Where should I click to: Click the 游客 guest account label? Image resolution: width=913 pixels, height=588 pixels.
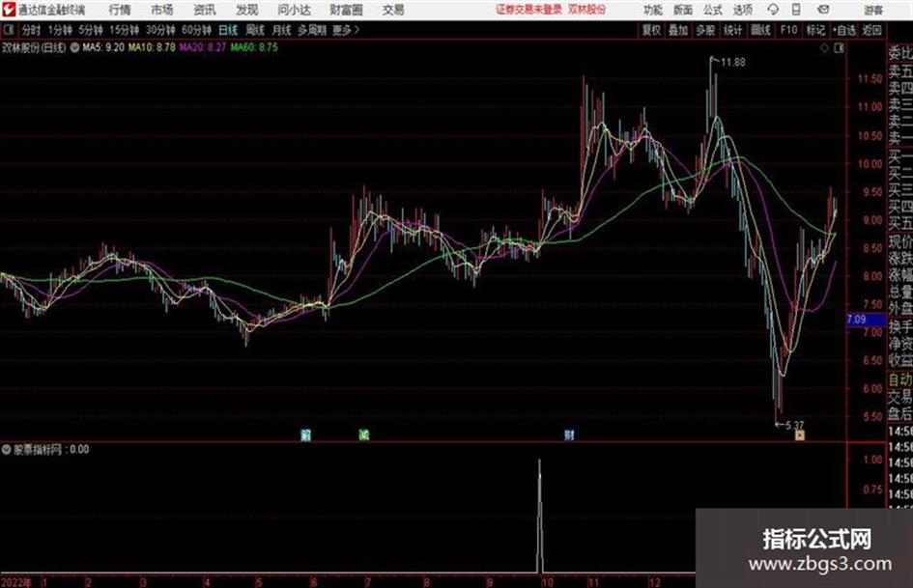click(872, 10)
